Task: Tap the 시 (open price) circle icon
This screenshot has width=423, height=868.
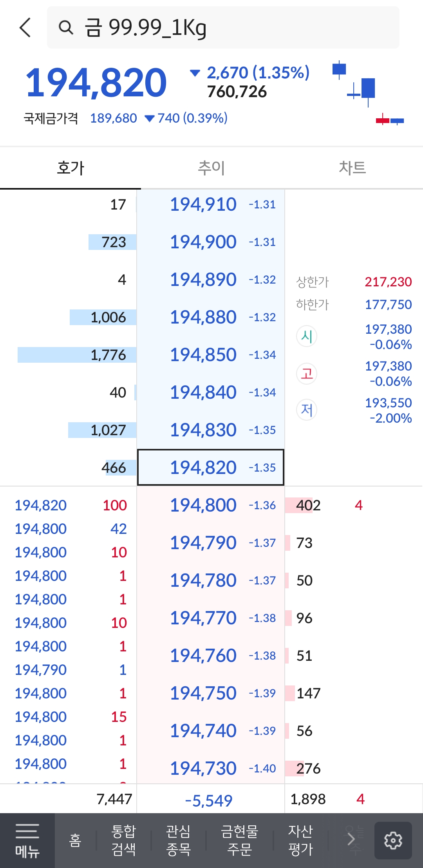Action: pyautogui.click(x=307, y=336)
